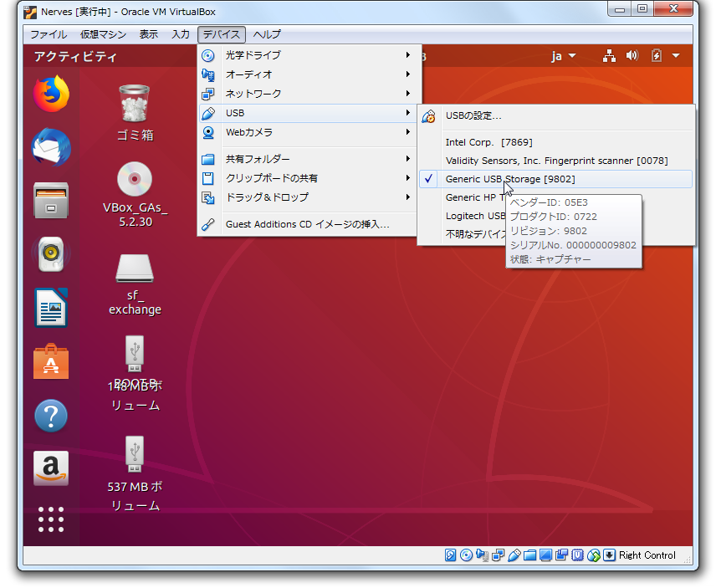Click the optical disk status bar icon

[x=466, y=555]
